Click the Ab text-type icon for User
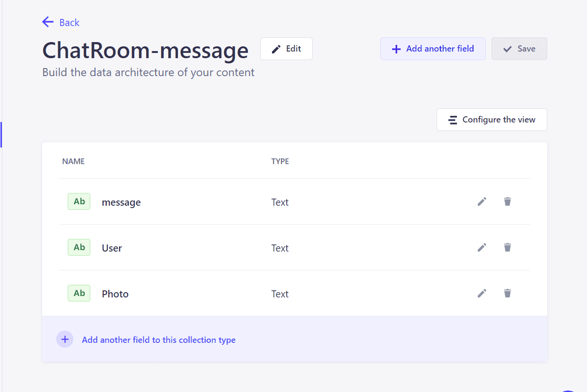 click(79, 247)
